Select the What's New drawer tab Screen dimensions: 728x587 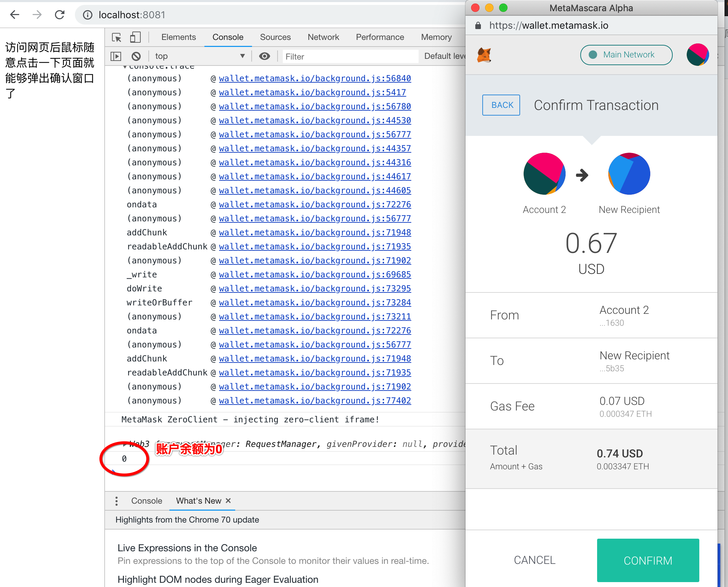[198, 501]
